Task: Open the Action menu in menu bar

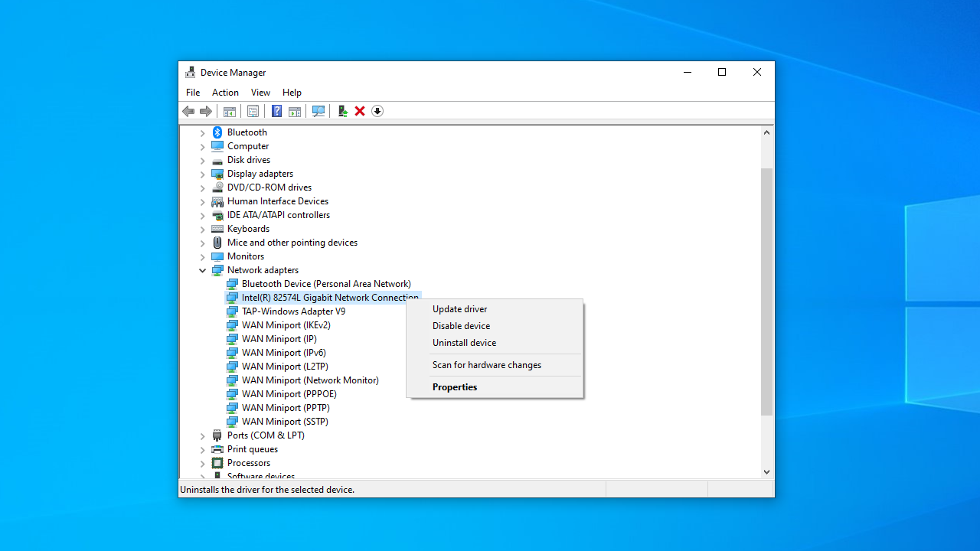Action: coord(225,93)
